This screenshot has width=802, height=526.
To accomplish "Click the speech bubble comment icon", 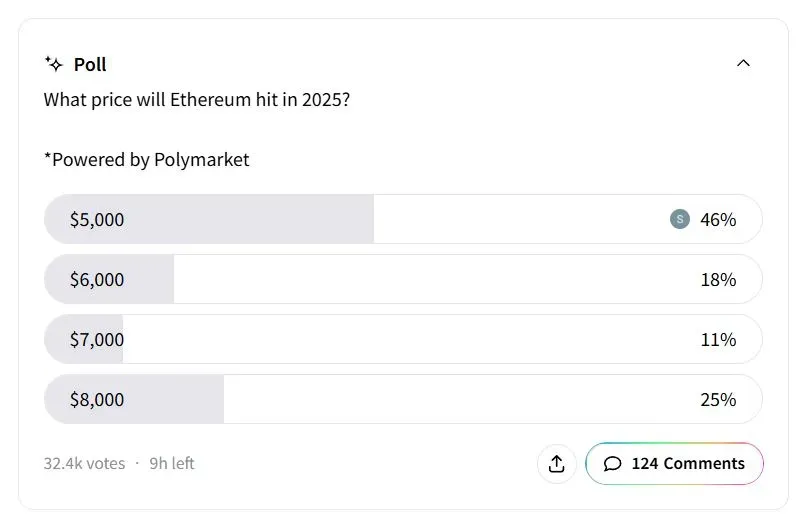I will (x=613, y=464).
